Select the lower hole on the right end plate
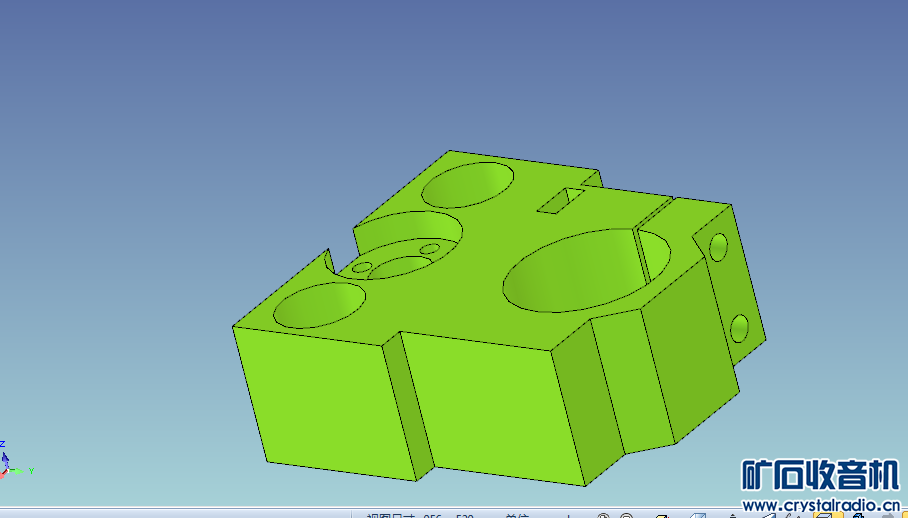Screen dimensions: 908x518 point(739,329)
